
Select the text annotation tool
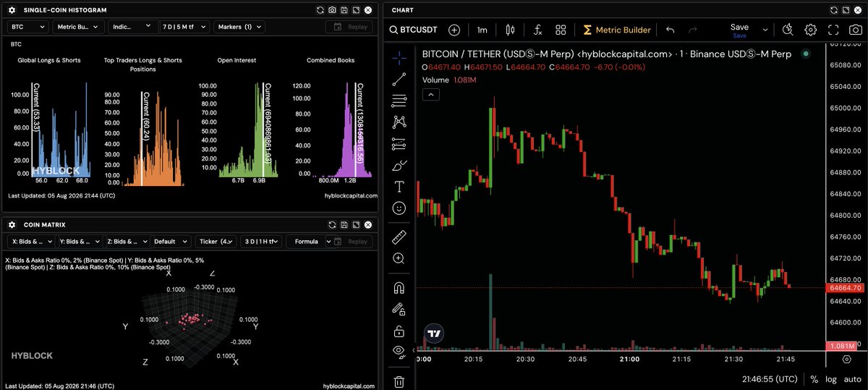(399, 187)
